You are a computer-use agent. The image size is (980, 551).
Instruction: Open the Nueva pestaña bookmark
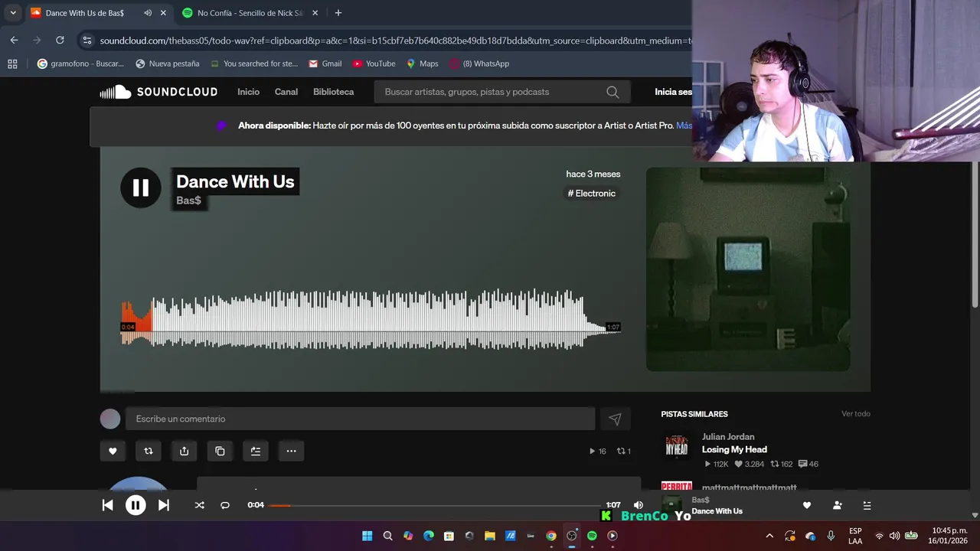167,64
